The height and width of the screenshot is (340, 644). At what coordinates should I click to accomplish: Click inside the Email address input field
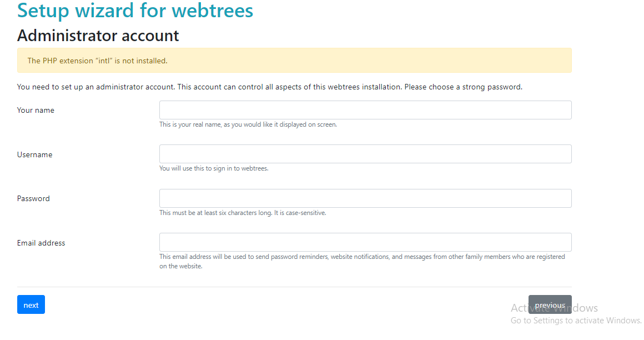[x=365, y=242]
